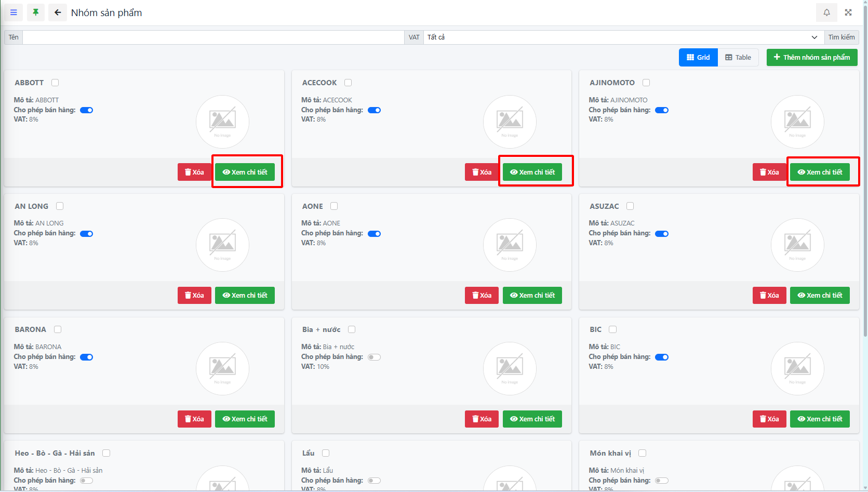Switch to Grid view
The width and height of the screenshot is (868, 492).
[698, 57]
